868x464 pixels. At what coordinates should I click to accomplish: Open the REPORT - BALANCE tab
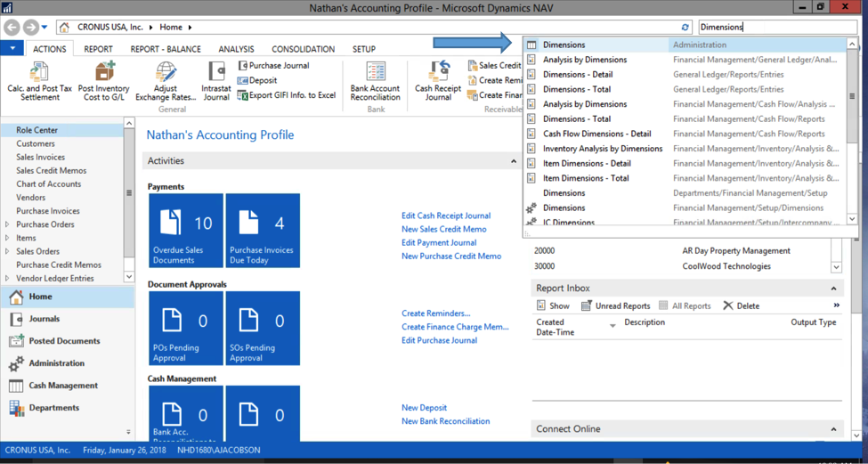pos(166,49)
